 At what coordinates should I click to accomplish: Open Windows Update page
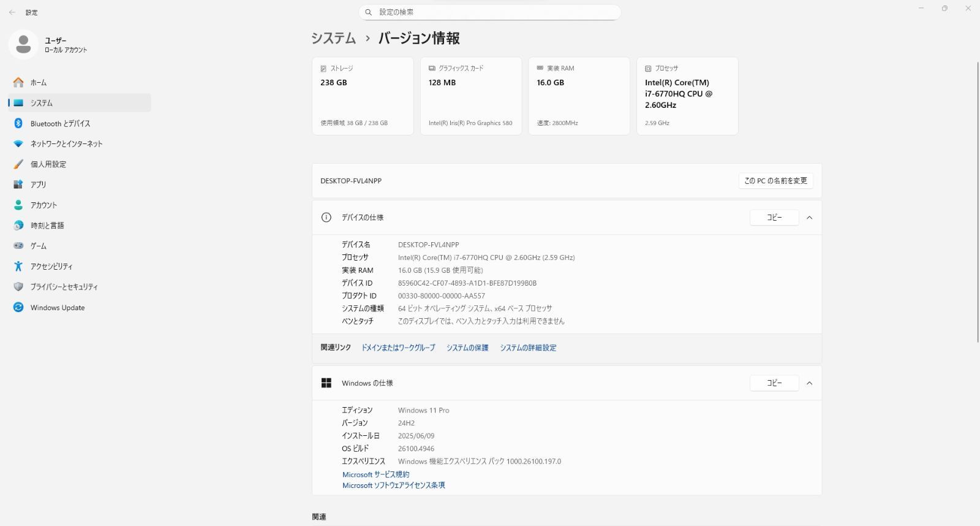coord(80,307)
